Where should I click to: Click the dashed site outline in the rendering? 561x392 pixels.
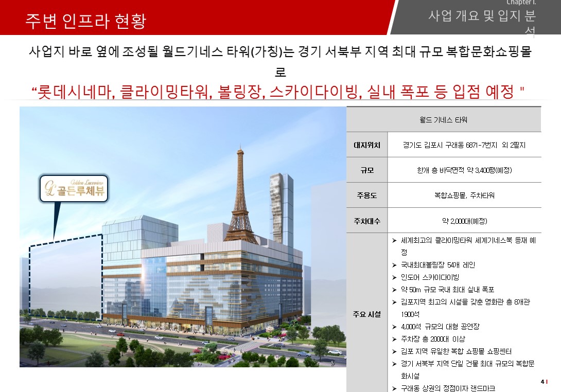(66, 277)
